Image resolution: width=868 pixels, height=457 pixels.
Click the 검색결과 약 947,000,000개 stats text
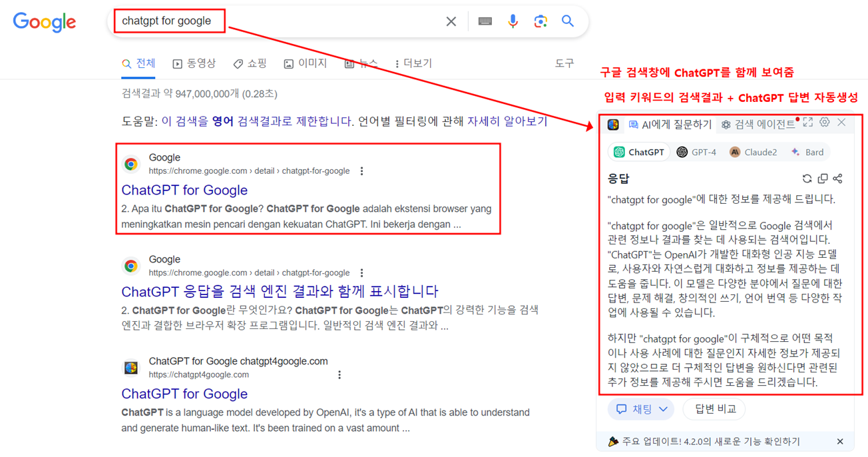200,94
